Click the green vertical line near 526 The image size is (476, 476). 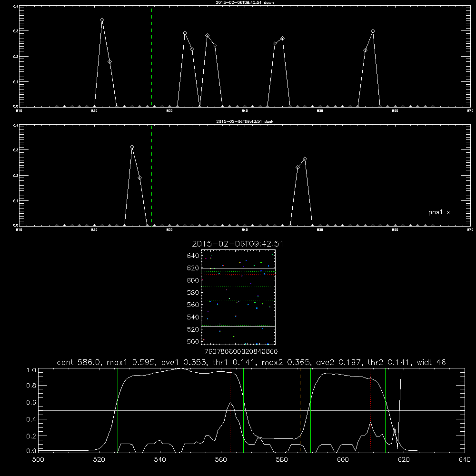pyautogui.click(x=118, y=410)
